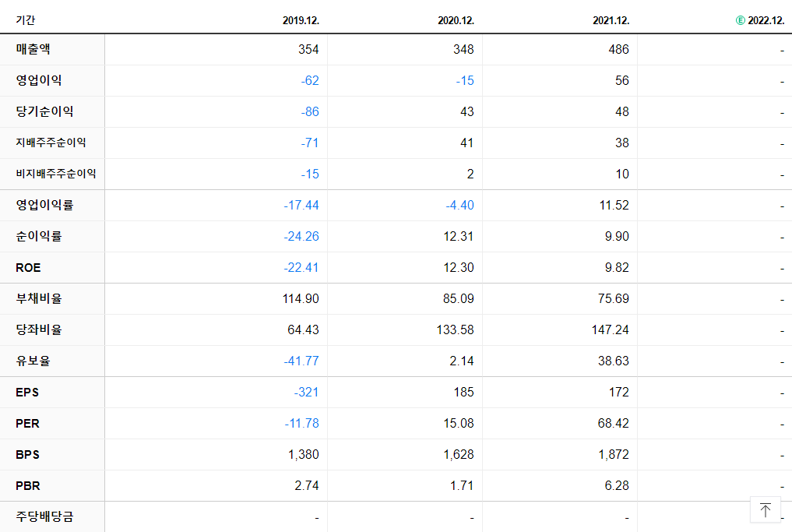Click the 2021 당기순이익 value 48
Image resolution: width=792 pixels, height=532 pixels.
coord(621,111)
